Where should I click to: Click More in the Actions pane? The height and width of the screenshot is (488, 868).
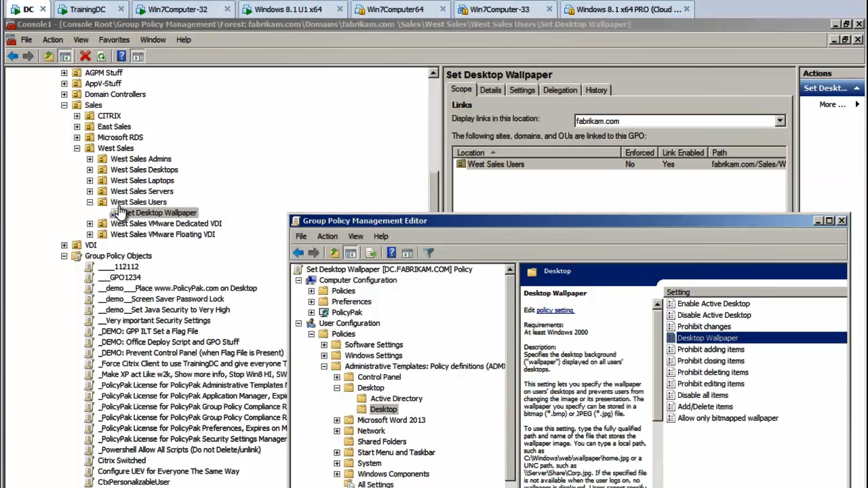(x=832, y=104)
